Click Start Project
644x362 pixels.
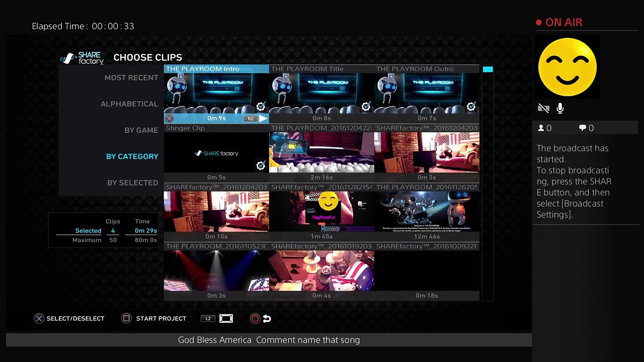pos(161,318)
